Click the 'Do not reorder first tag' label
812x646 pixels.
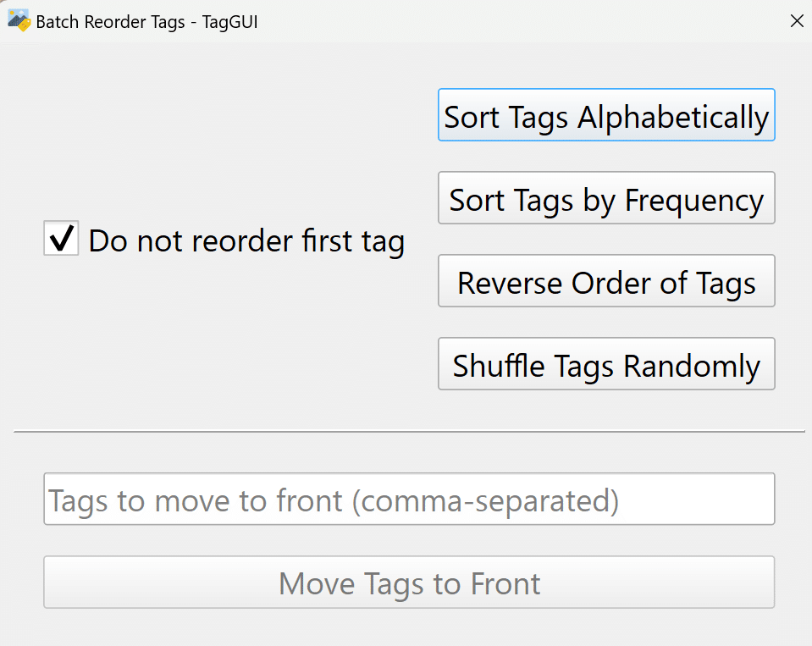(x=246, y=240)
